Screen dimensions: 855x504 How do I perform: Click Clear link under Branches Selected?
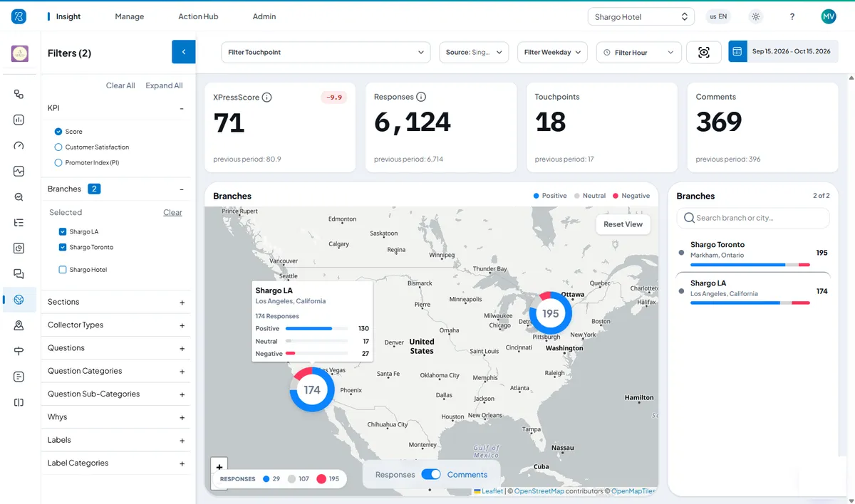[x=172, y=212]
